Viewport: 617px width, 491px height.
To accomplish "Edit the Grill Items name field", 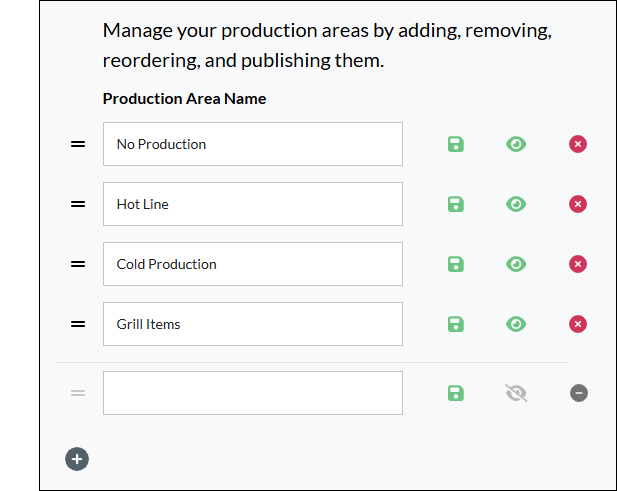I will coord(253,324).
